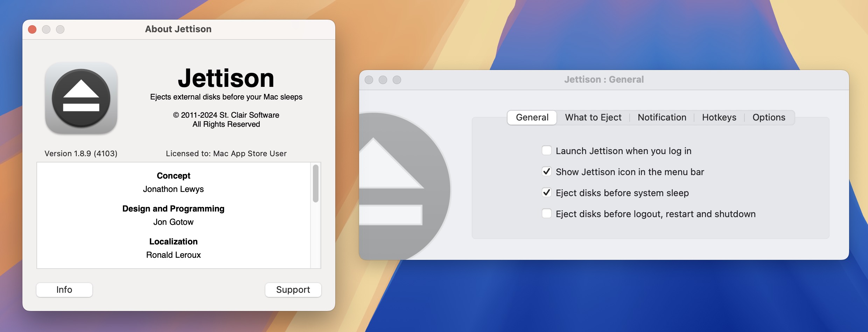Open the Options tab
The height and width of the screenshot is (332, 868).
(x=769, y=117)
